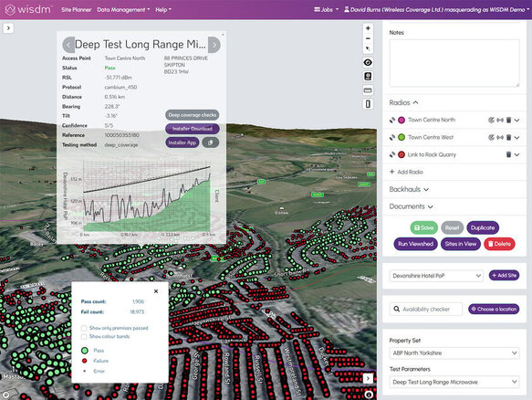Click into the Notes text area
The width and height of the screenshot is (532, 400).
(454, 63)
